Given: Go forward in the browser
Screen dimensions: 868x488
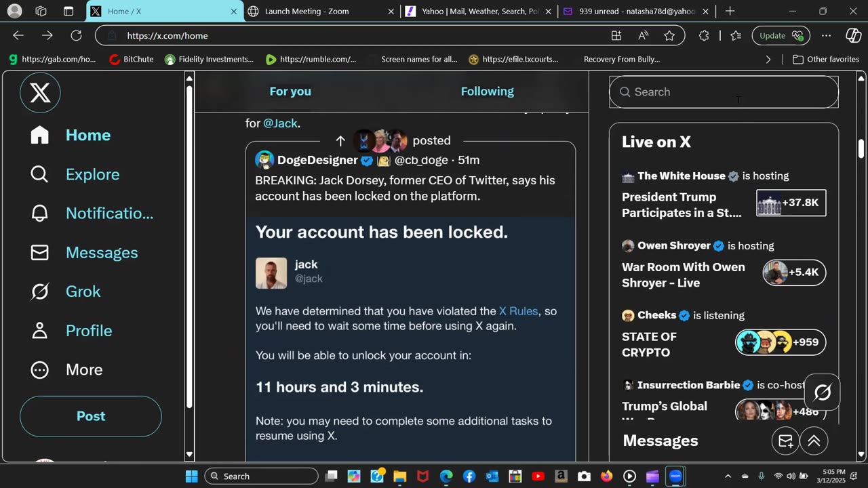Looking at the screenshot, I should [47, 35].
